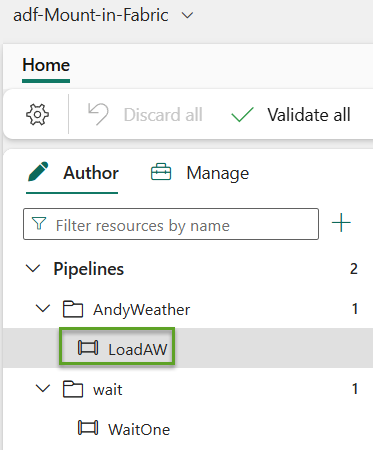This screenshot has width=373, height=450.
Task: Click the Author pencil icon
Action: tap(38, 172)
